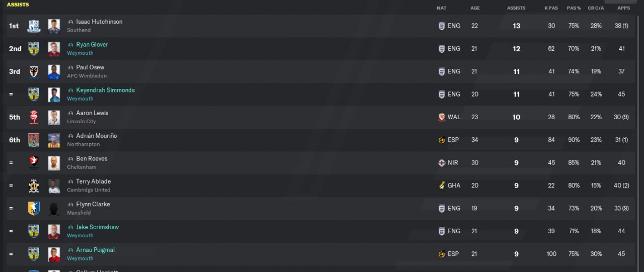Click the NAT column header
Screen dimensions: 644x272
(x=441, y=8)
